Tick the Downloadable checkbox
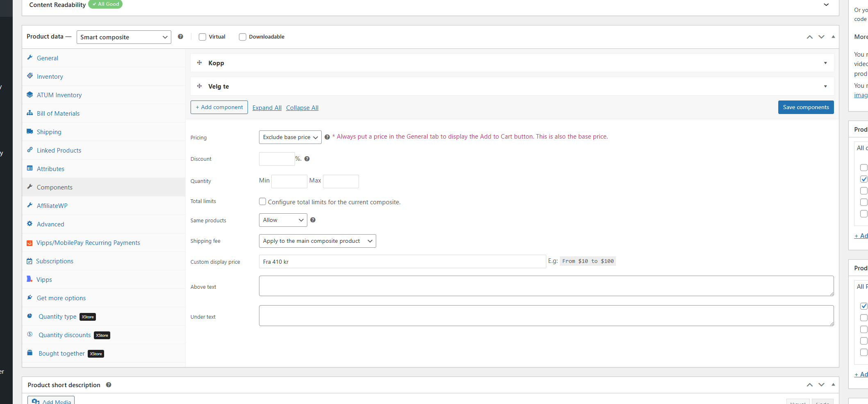Viewport: 868px width, 404px height. [x=243, y=37]
